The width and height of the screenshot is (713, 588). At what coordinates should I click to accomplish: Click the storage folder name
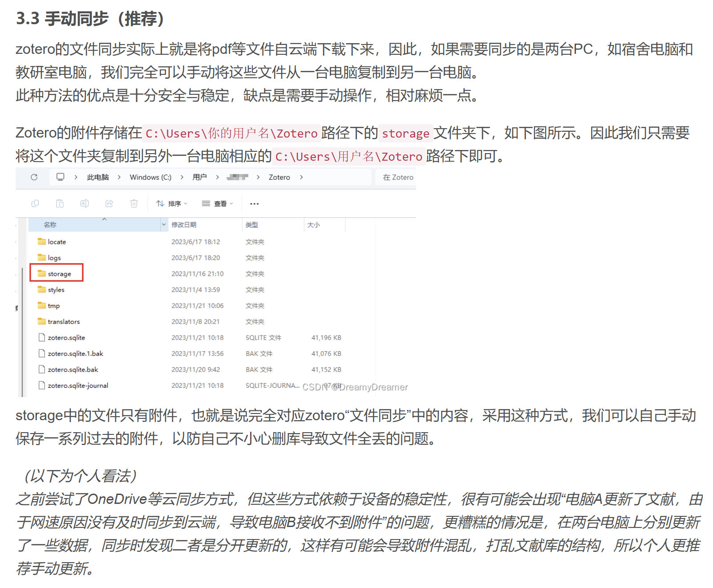click(60, 274)
